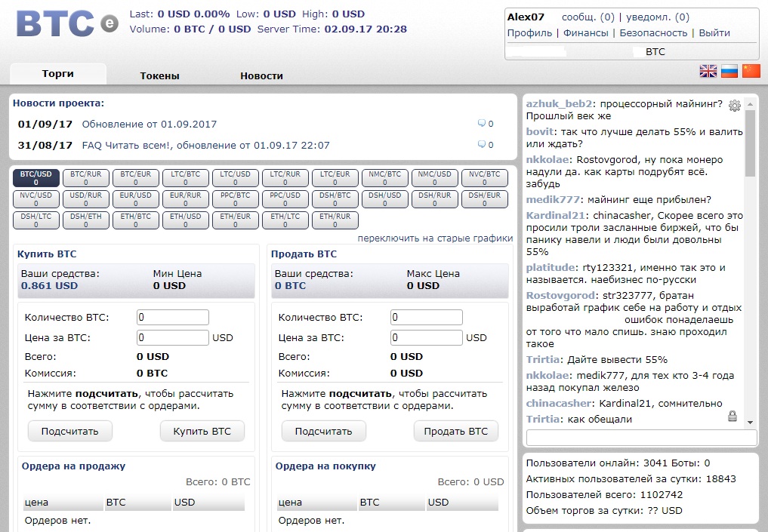
Task: Choose the DSH/USD pair
Action: point(385,199)
